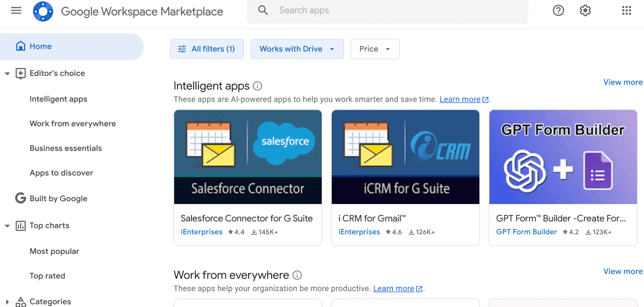Open the hamburger main menu
The image size is (644, 307).
(x=16, y=11)
